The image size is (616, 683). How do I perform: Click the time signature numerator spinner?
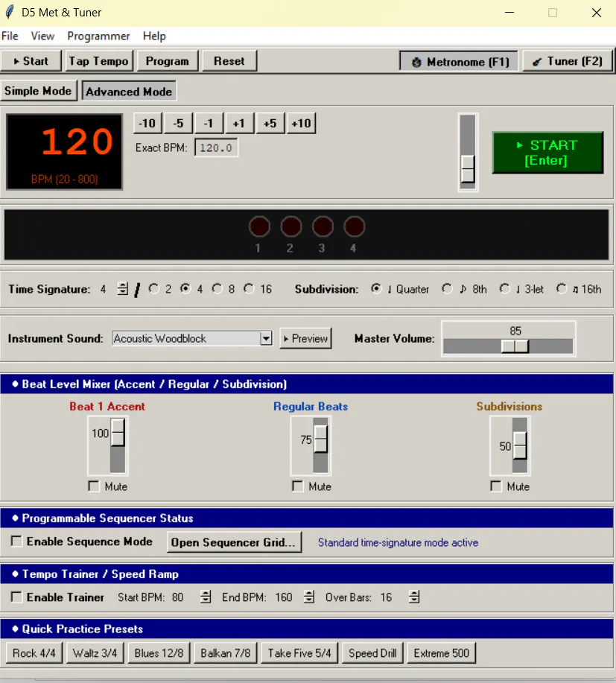[122, 289]
